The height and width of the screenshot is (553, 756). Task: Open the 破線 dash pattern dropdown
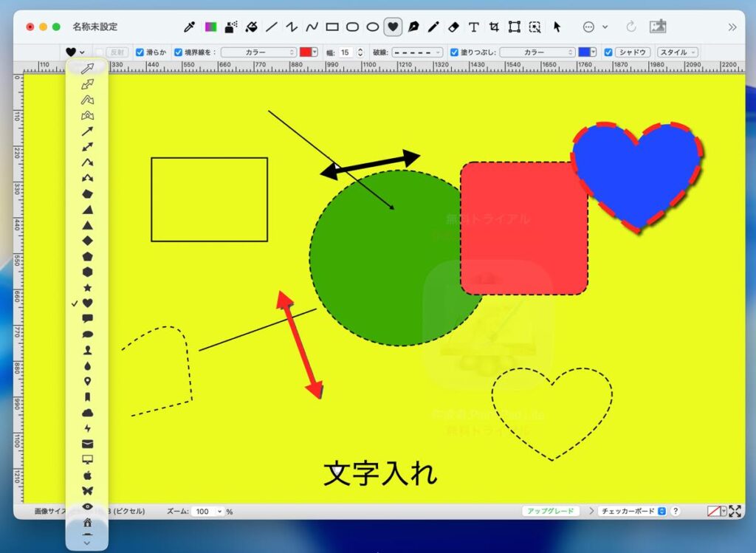pyautogui.click(x=416, y=52)
